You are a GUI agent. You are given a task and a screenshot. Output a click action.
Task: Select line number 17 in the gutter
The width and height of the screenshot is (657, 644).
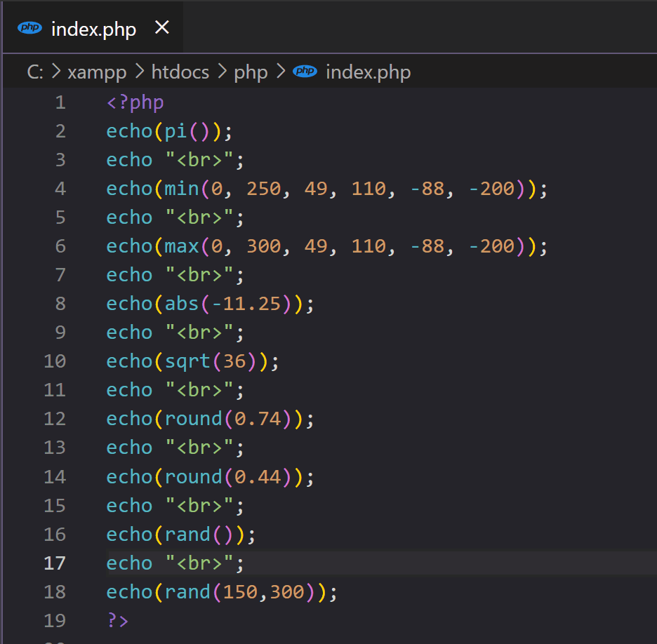[x=55, y=563]
